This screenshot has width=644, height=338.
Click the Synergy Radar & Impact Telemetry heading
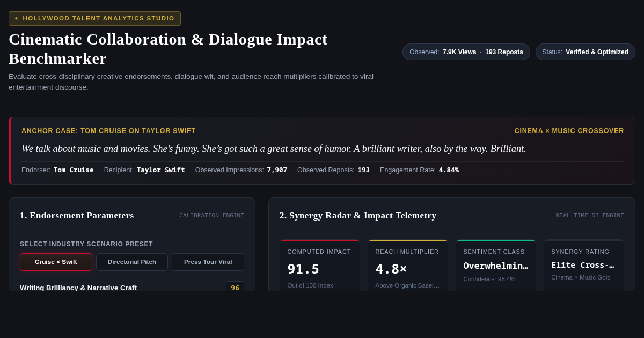tap(358, 215)
